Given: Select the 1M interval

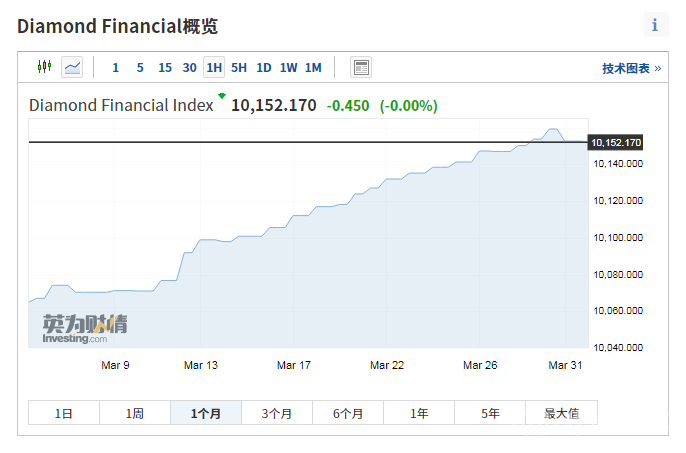Looking at the screenshot, I should click(x=313, y=68).
